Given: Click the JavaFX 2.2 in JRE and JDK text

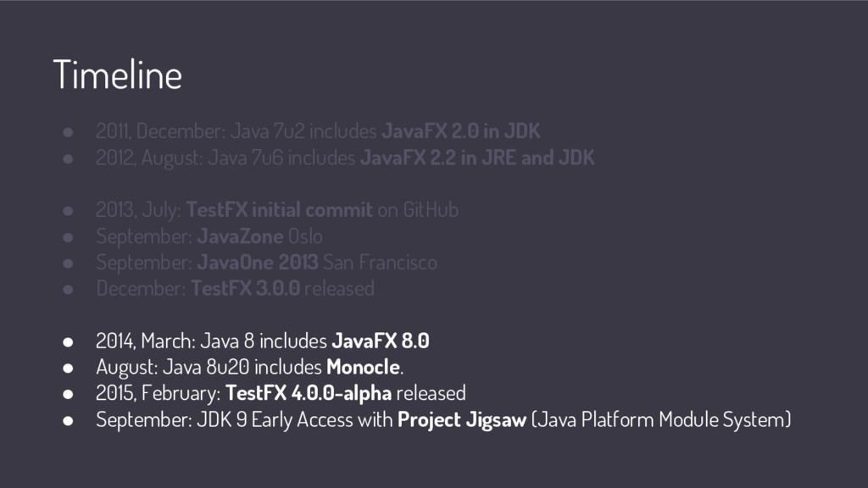Looking at the screenshot, I should [x=477, y=158].
